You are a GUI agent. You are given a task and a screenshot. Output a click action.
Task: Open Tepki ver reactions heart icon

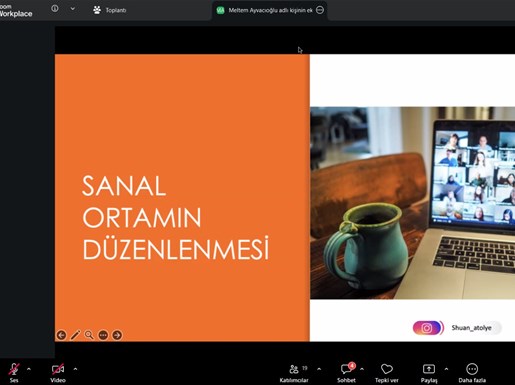(x=387, y=373)
